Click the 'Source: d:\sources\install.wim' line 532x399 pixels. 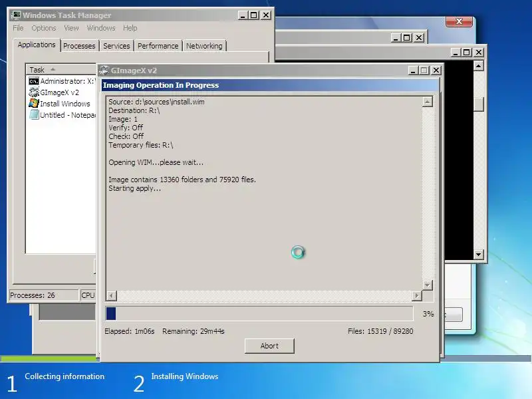156,102
